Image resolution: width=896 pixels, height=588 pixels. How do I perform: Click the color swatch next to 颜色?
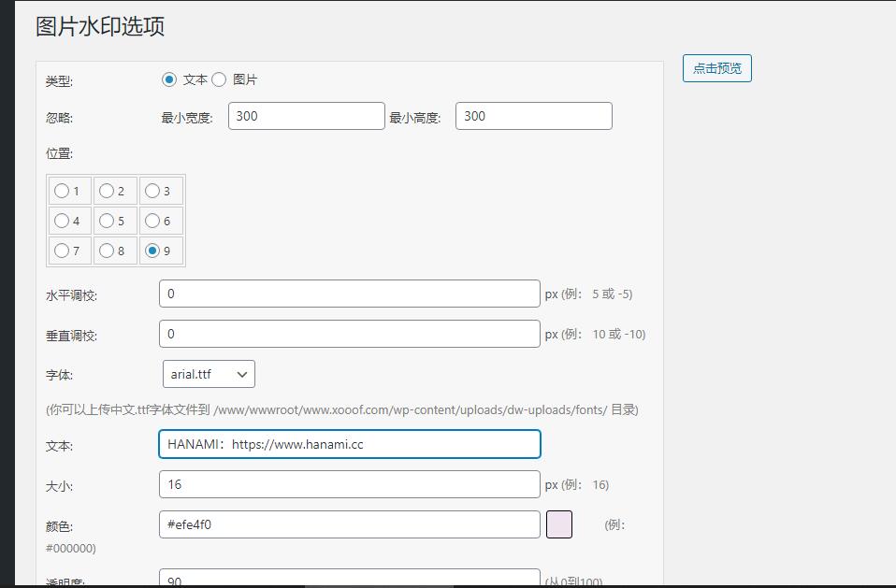(x=561, y=524)
